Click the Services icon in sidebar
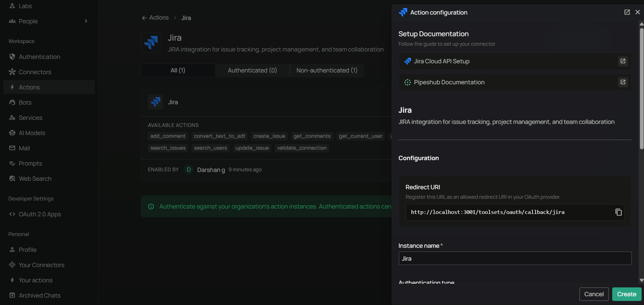The height and width of the screenshot is (305, 644). pos(12,117)
